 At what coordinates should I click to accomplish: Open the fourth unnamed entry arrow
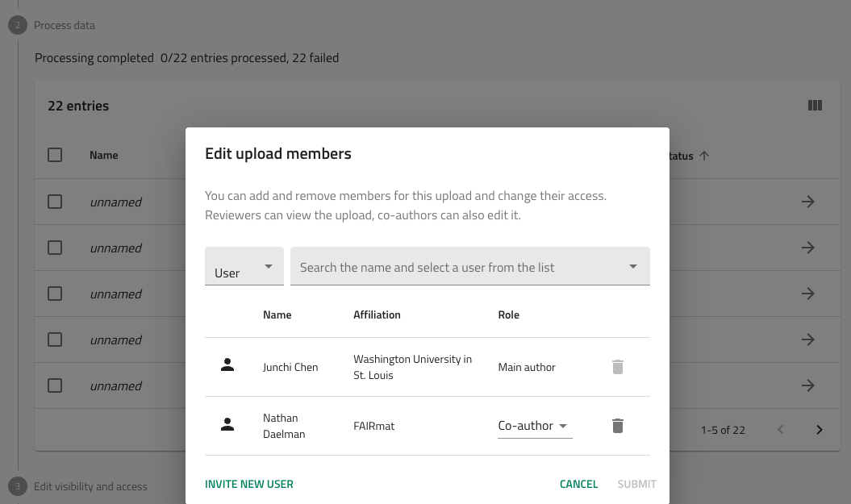tap(807, 340)
